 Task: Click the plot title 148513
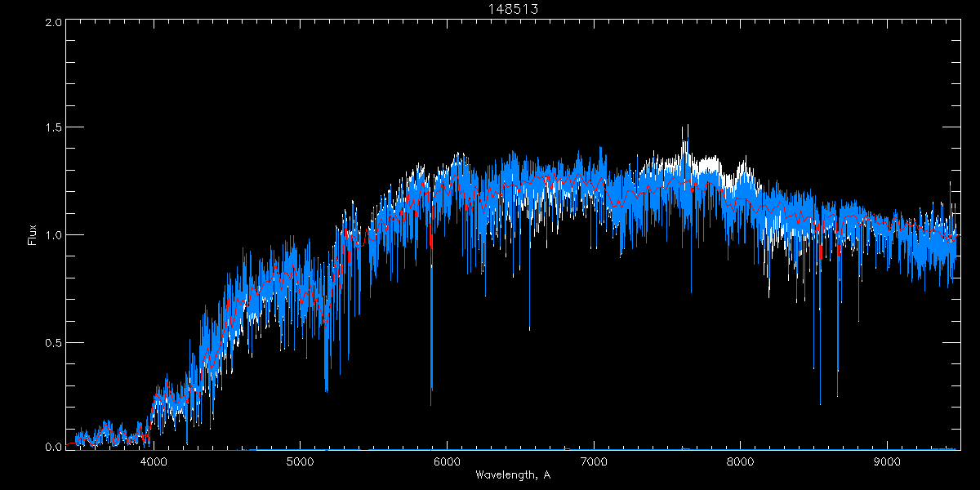point(513,9)
